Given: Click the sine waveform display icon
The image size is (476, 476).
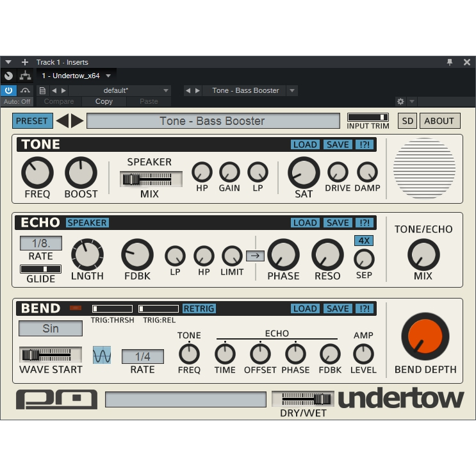Looking at the screenshot, I should tap(102, 355).
